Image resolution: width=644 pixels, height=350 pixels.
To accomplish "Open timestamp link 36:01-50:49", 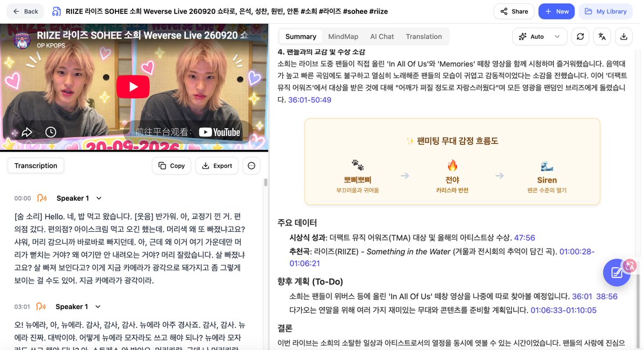I will [310, 100].
